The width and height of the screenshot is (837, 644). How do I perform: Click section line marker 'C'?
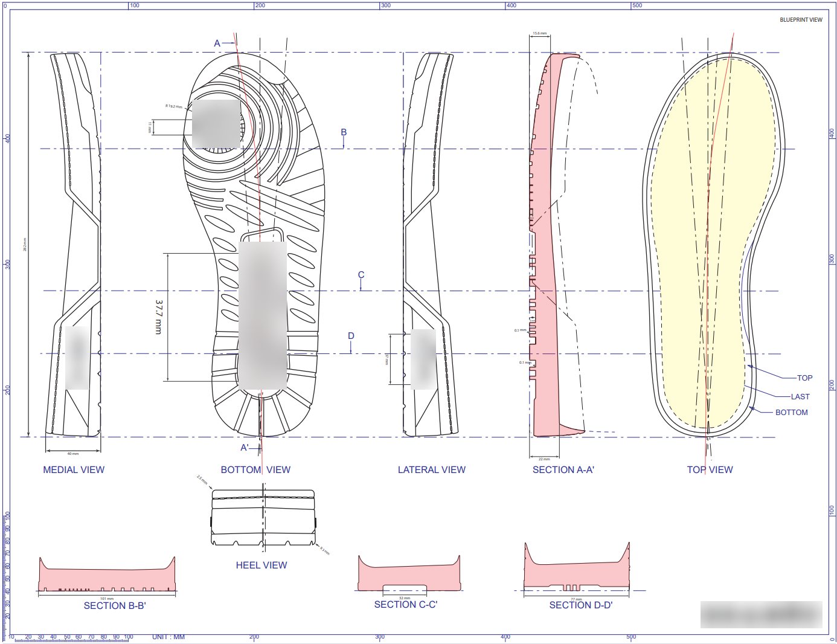tap(361, 275)
